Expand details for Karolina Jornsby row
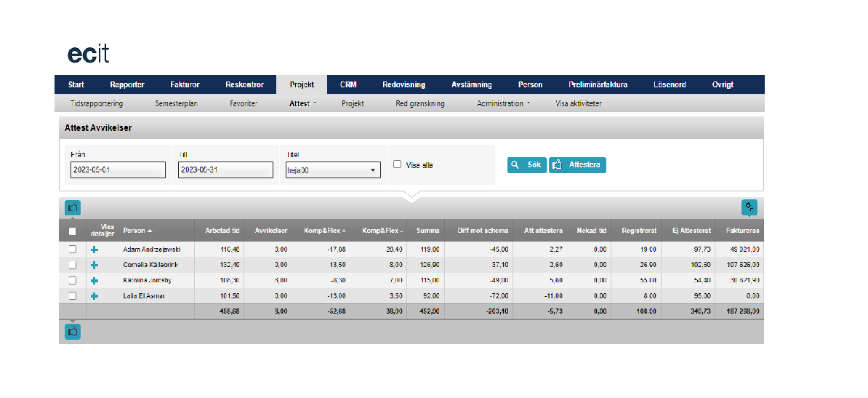Screen dimensions: 868x398 (x=95, y=280)
